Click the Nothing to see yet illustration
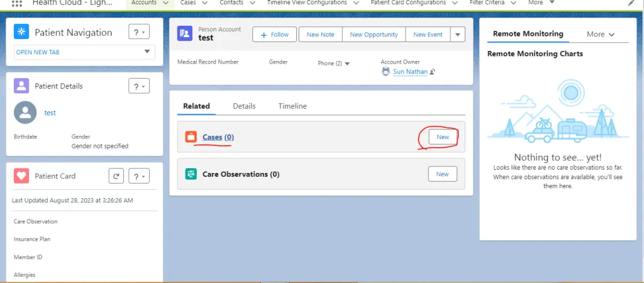 [558, 111]
